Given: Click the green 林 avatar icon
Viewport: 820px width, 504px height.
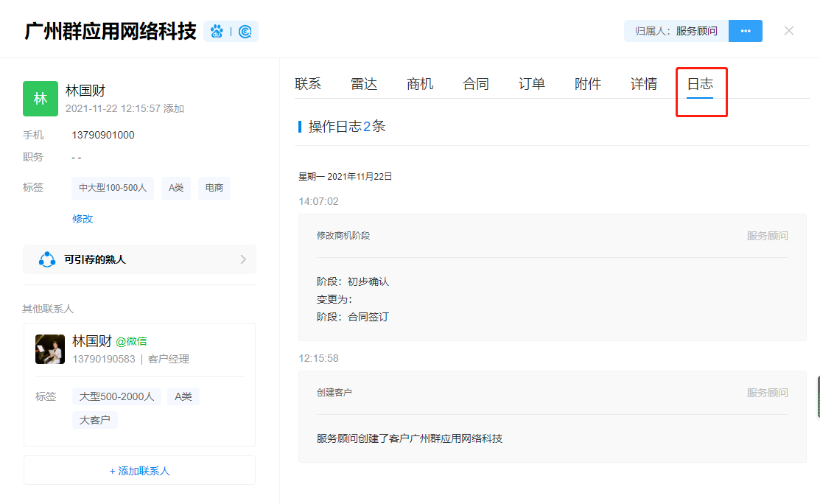Looking at the screenshot, I should coord(41,99).
